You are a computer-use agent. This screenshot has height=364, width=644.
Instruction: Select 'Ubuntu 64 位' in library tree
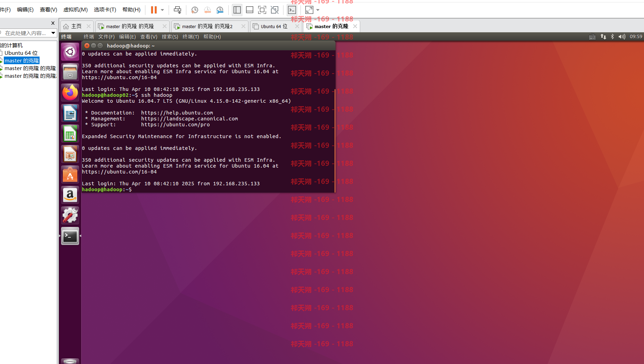pos(21,53)
